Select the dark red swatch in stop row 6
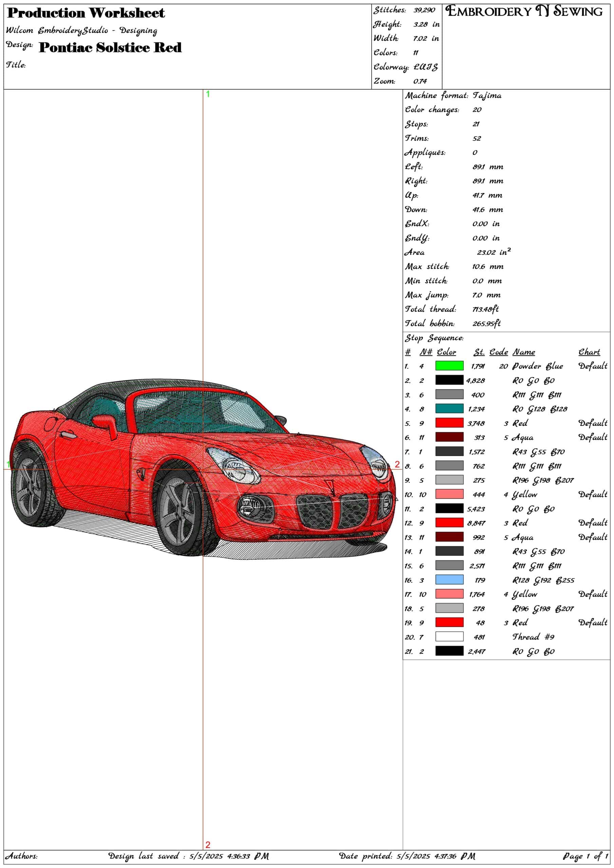 (x=449, y=437)
